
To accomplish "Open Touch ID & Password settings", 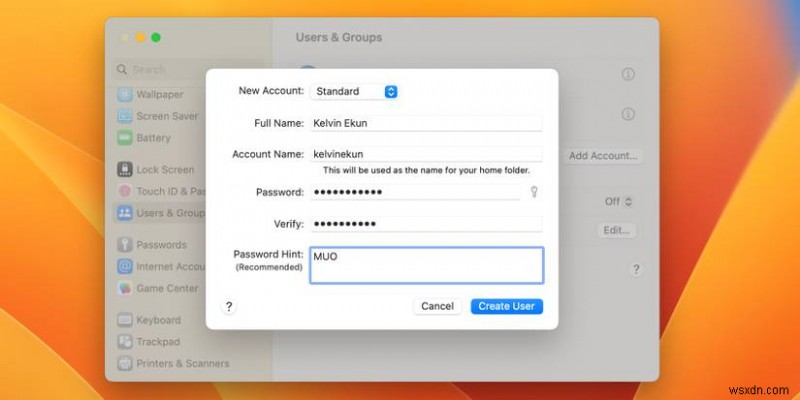I will point(160,191).
